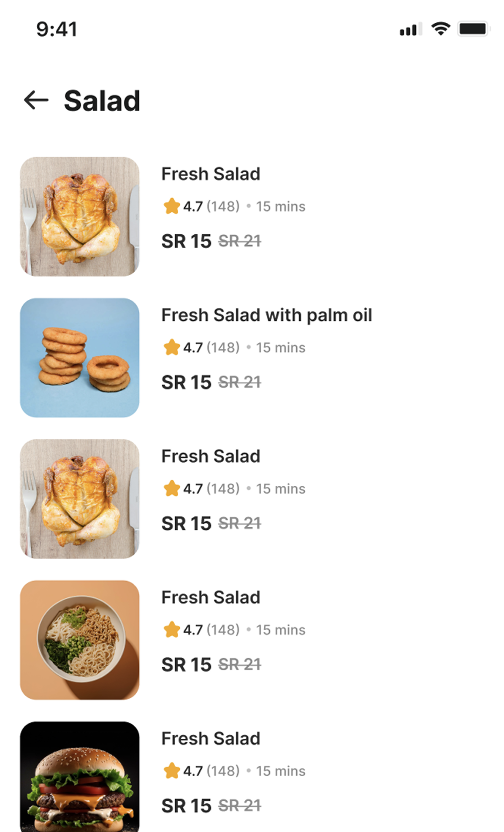Tap the battery status icon

(x=473, y=29)
